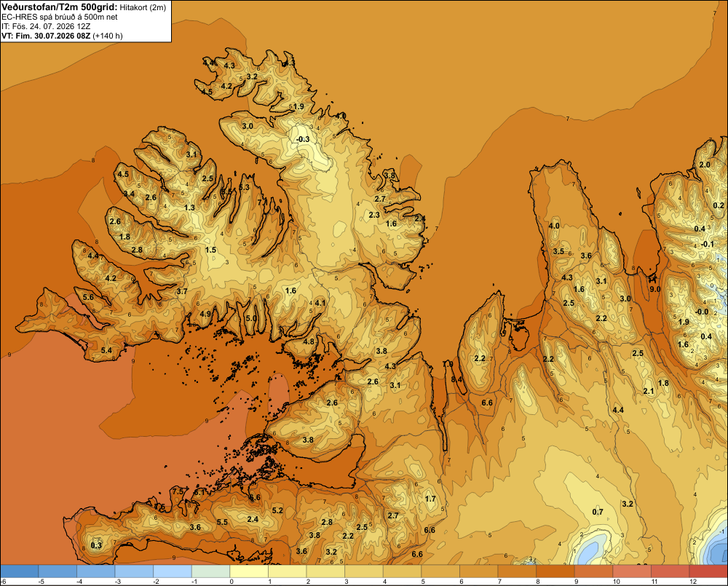Click the 6.1 temperature label
Viewport: 728px width, 586px height.
[x=199, y=492]
